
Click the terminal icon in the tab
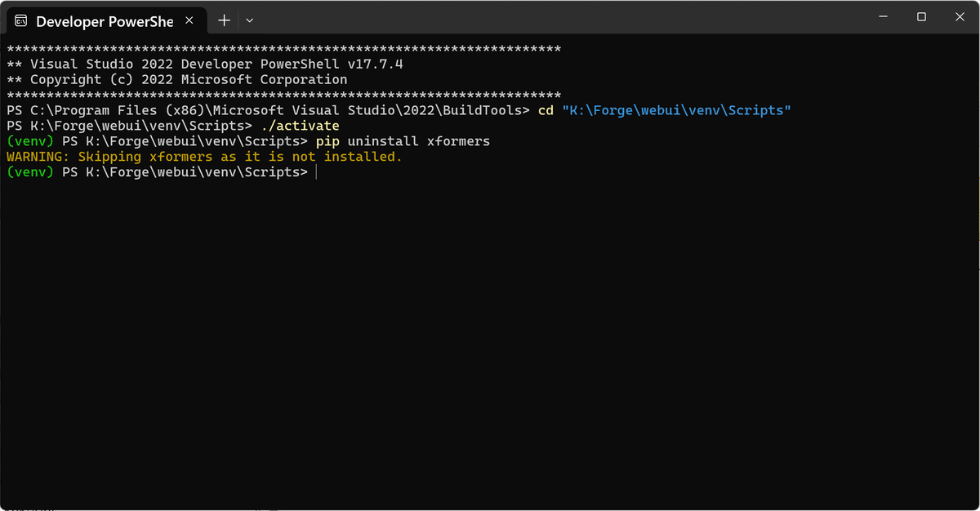[22, 20]
